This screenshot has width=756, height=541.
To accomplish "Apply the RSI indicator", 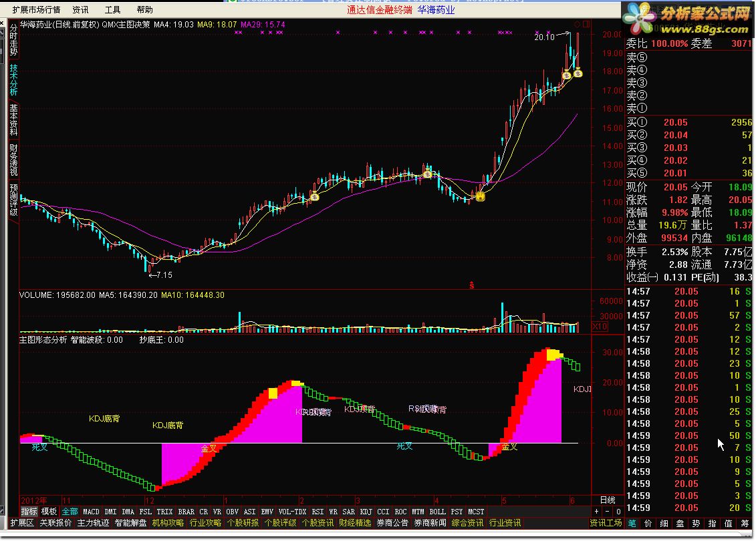I will 318,512.
